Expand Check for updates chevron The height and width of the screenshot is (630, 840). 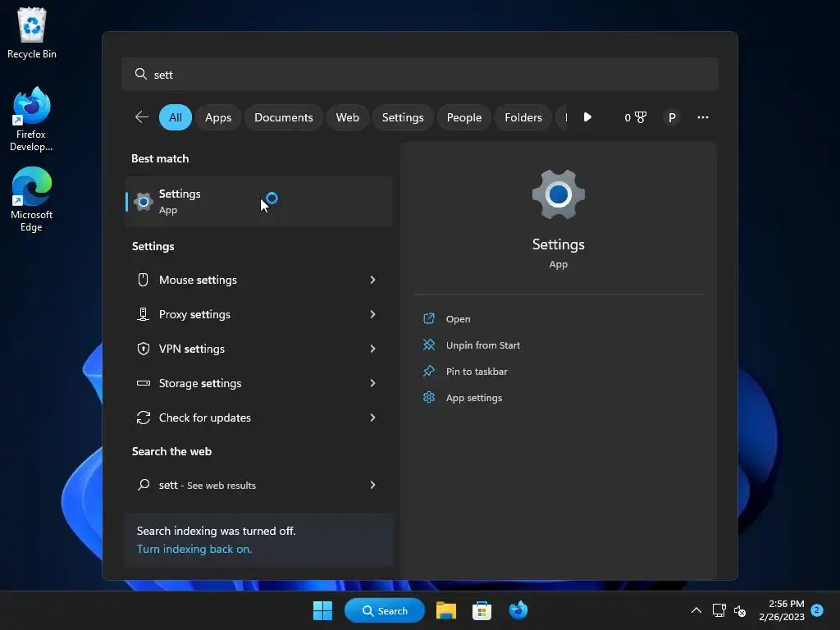(x=372, y=418)
